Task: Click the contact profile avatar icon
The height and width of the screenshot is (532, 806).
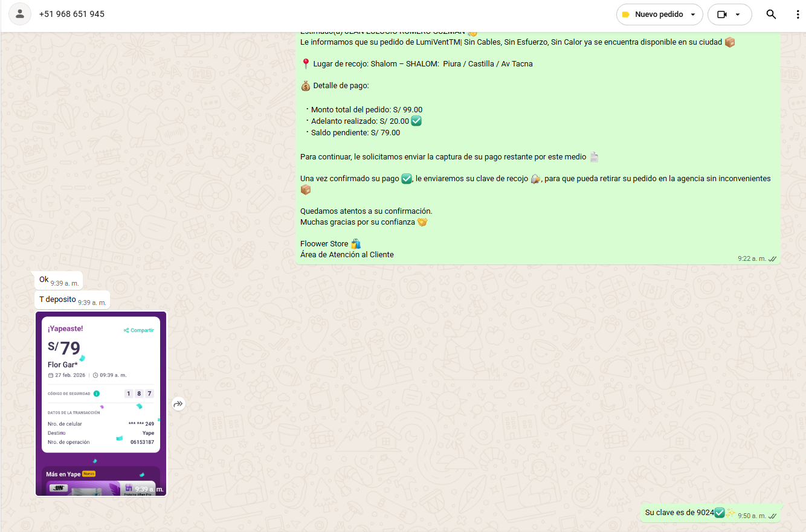Action: click(x=20, y=14)
